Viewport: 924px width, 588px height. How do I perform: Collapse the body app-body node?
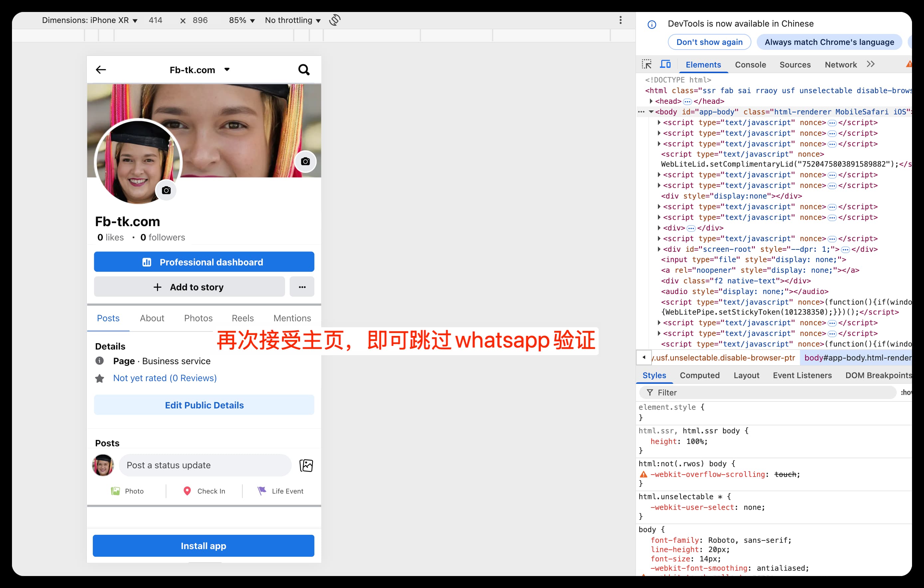tap(651, 112)
